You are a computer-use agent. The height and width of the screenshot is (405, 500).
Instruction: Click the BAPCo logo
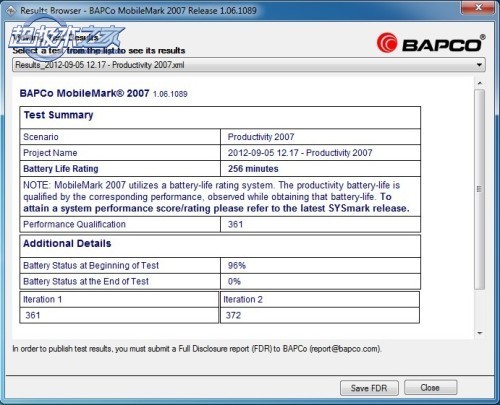431,43
